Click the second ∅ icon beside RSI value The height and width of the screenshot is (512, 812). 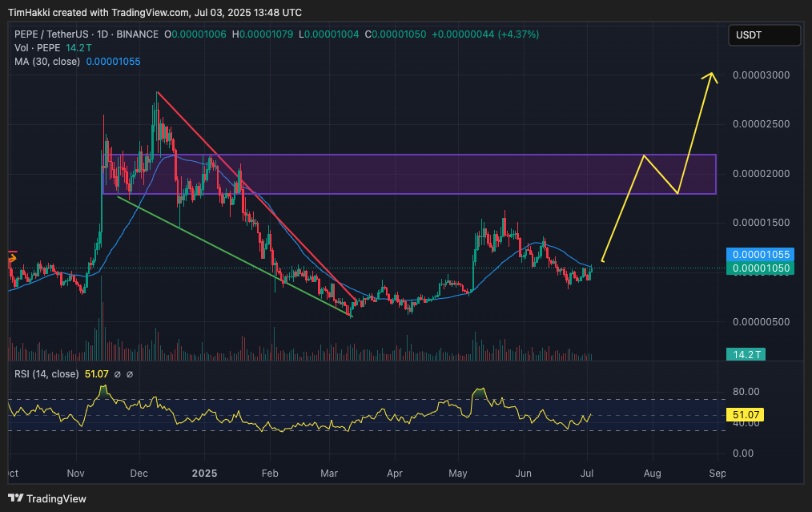(130, 374)
